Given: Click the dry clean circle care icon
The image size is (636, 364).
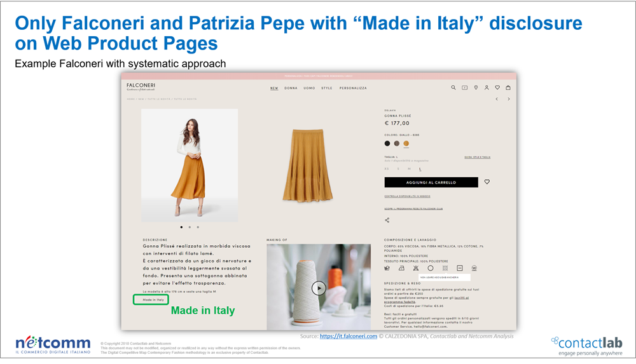Looking at the screenshot, I should pos(431,268).
